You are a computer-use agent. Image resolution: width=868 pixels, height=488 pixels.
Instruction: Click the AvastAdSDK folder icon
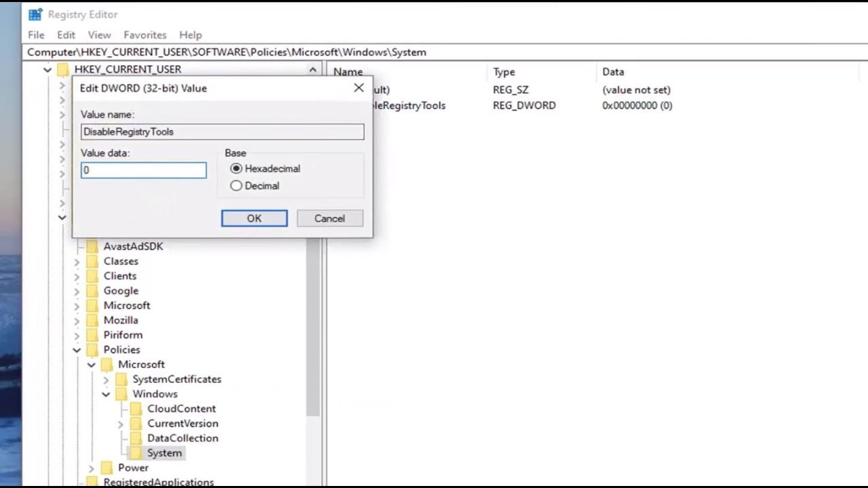coord(92,246)
